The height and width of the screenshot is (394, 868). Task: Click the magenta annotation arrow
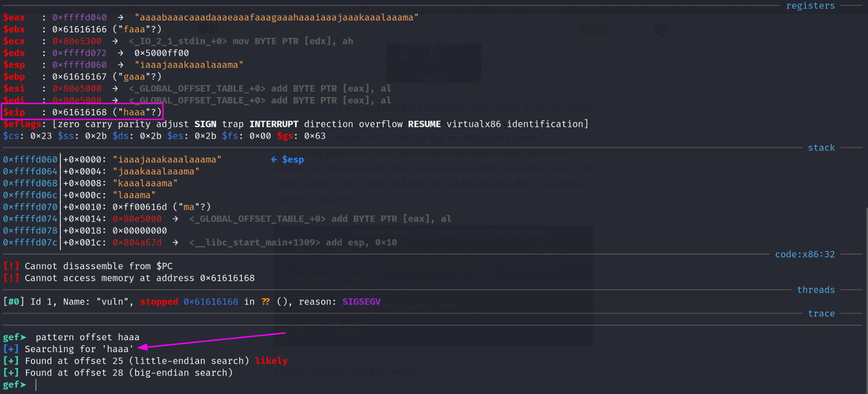pos(212,340)
